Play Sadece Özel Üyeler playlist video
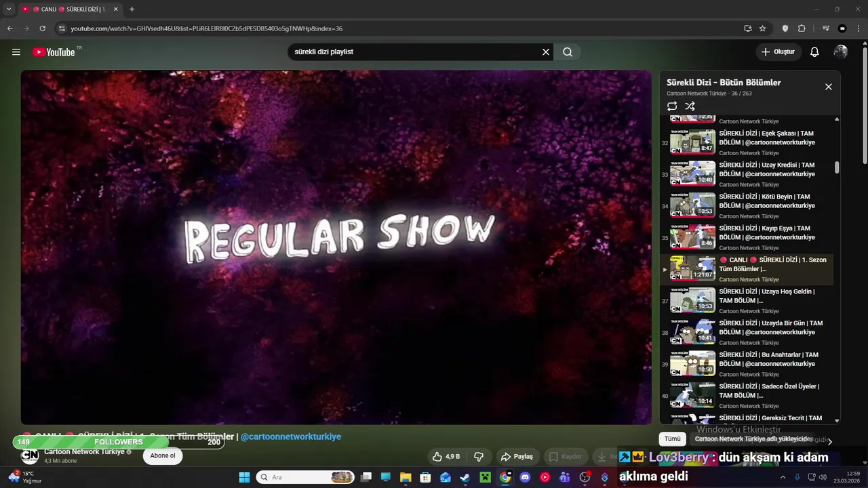868x488 pixels. [x=747, y=395]
